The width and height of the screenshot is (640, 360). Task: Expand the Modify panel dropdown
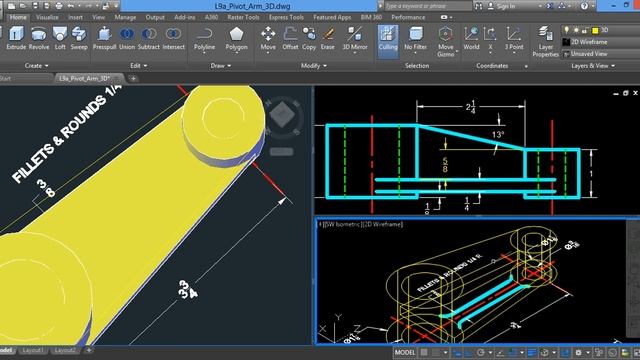(313, 66)
